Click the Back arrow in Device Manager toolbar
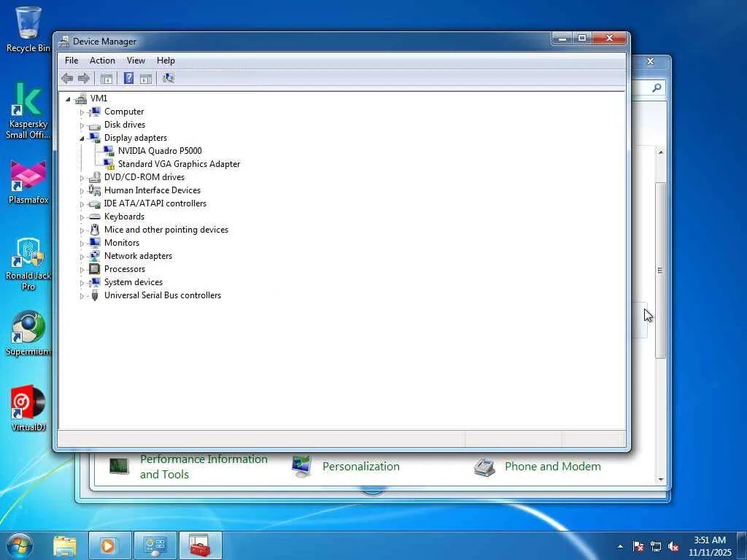The height and width of the screenshot is (560, 747). [67, 79]
